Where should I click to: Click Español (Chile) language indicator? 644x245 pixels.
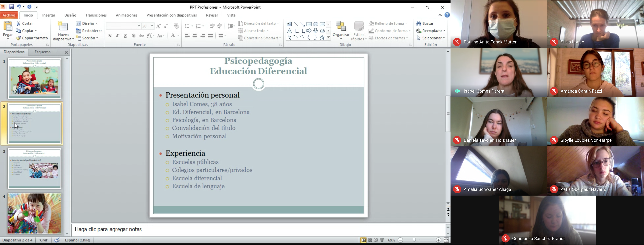78,240
